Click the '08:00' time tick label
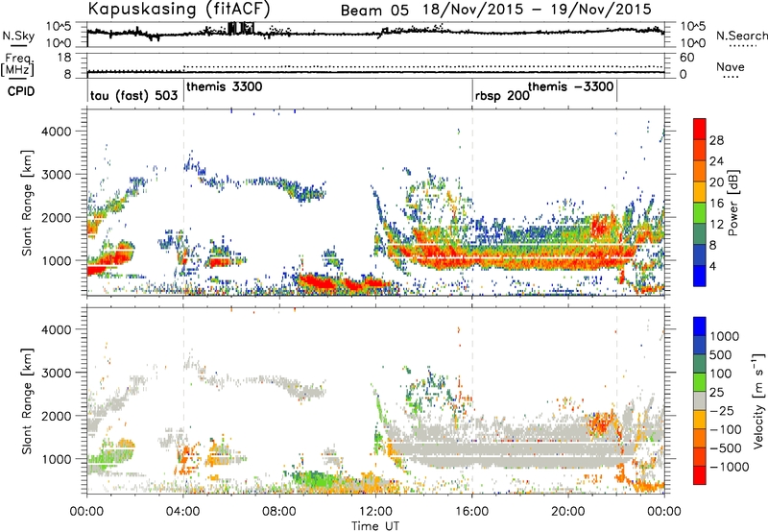Image resolution: width=768 pixels, height=532 pixels. [x=279, y=512]
